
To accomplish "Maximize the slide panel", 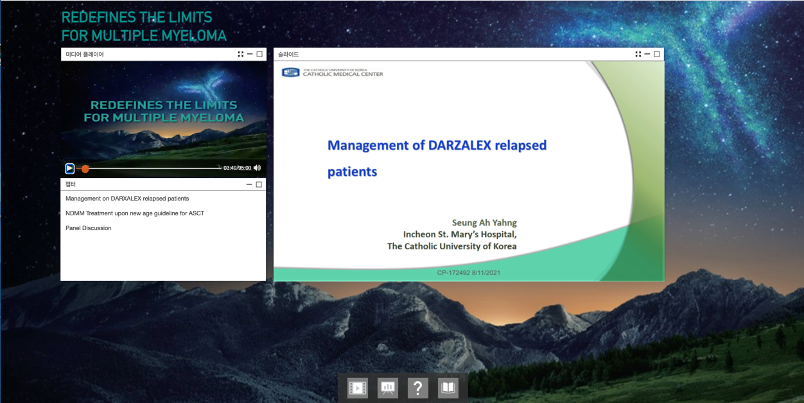I will (x=657, y=54).
